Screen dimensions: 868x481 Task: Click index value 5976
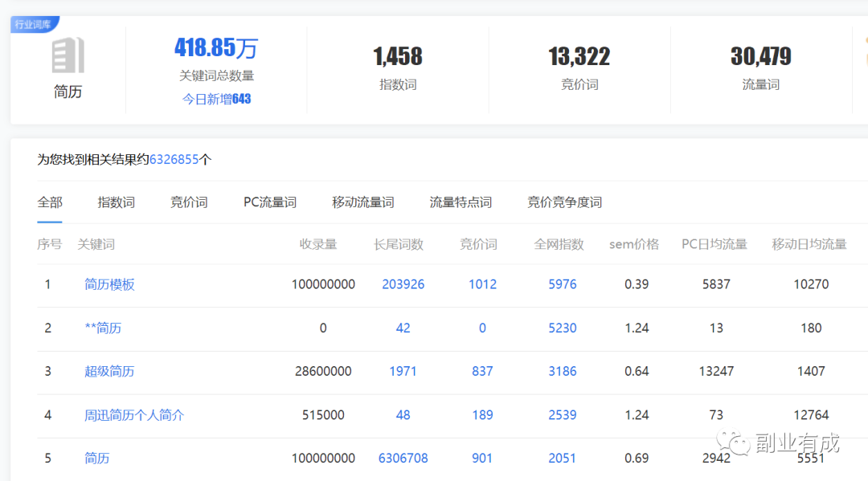563,284
